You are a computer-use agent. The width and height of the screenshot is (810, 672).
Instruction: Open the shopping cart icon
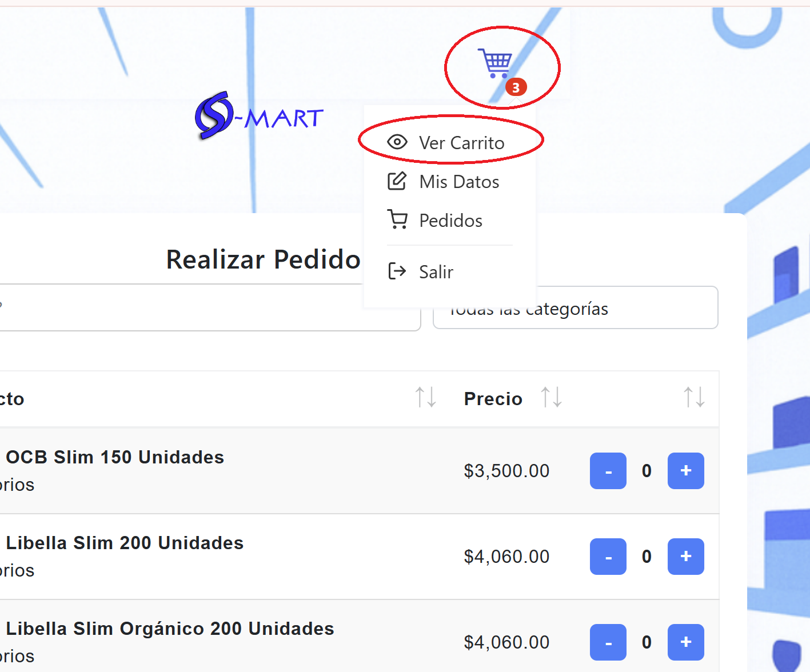(x=495, y=63)
